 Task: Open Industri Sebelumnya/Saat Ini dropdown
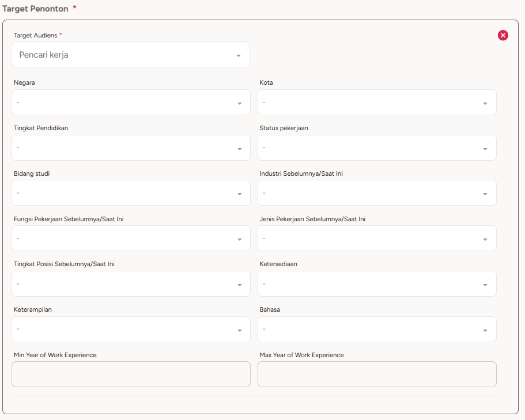(x=376, y=193)
